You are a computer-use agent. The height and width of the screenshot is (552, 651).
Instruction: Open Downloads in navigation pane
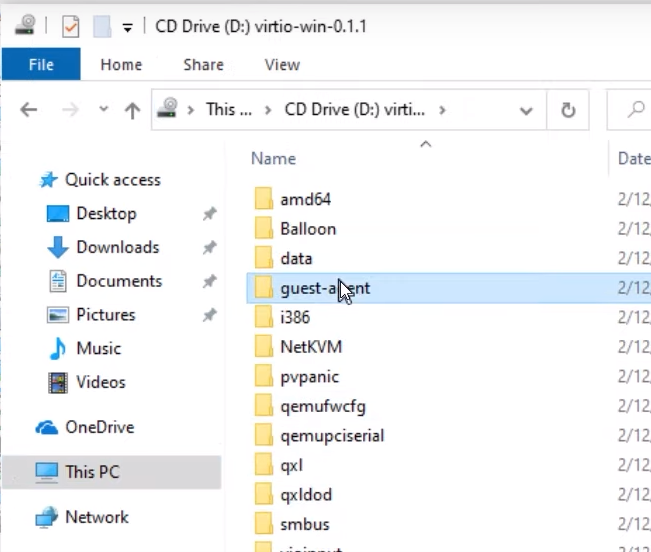pyautogui.click(x=118, y=247)
